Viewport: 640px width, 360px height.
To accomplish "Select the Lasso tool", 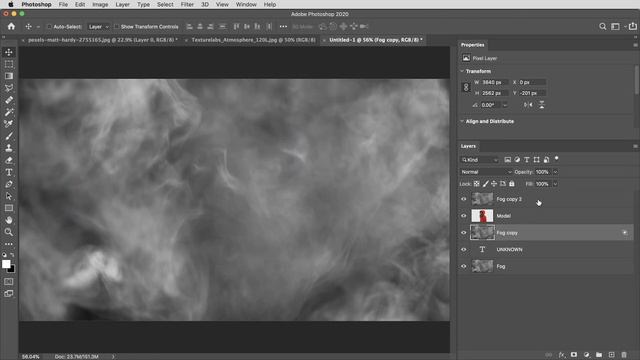I will [9, 88].
